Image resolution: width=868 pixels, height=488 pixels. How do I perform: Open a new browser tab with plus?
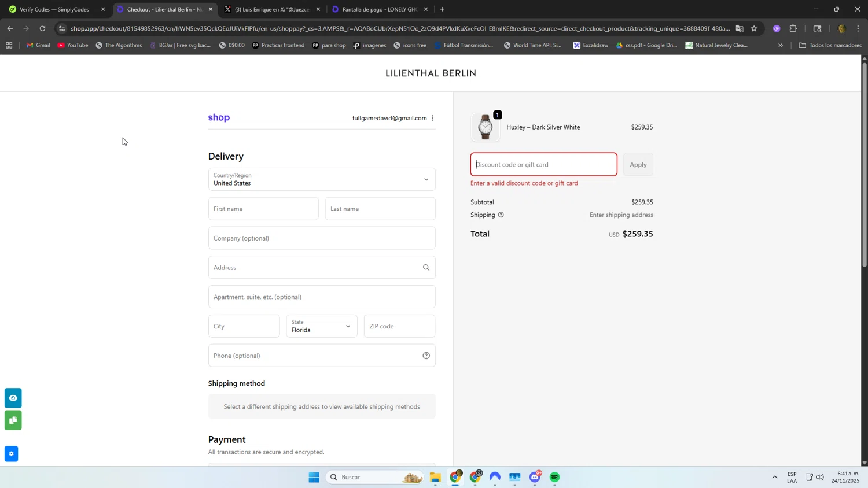click(442, 9)
